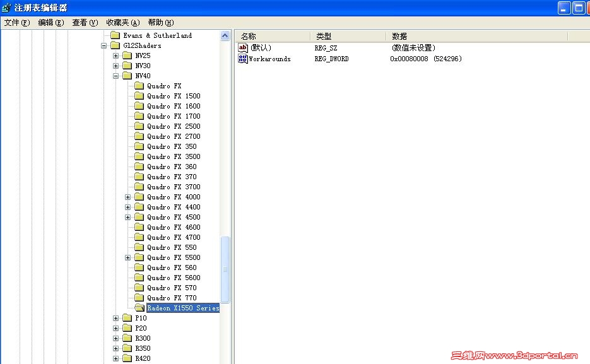Screen dimensions: 590x364
Task: Expand the P20 tree node
Action: pyautogui.click(x=116, y=328)
